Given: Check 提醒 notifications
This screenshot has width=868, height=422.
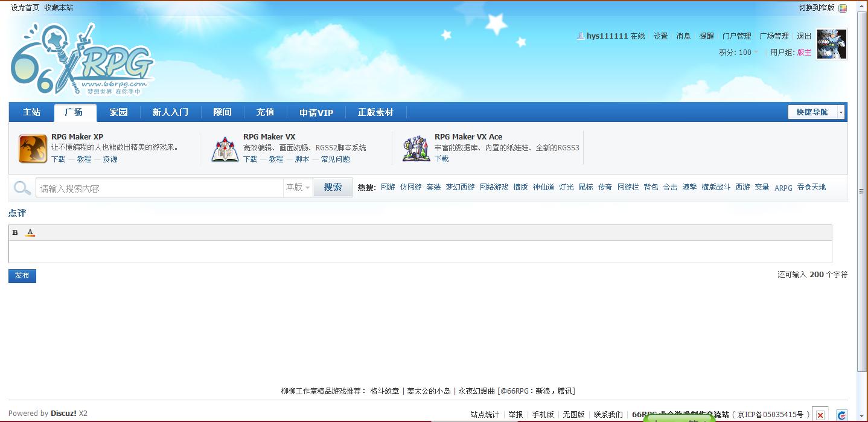Looking at the screenshot, I should point(706,36).
